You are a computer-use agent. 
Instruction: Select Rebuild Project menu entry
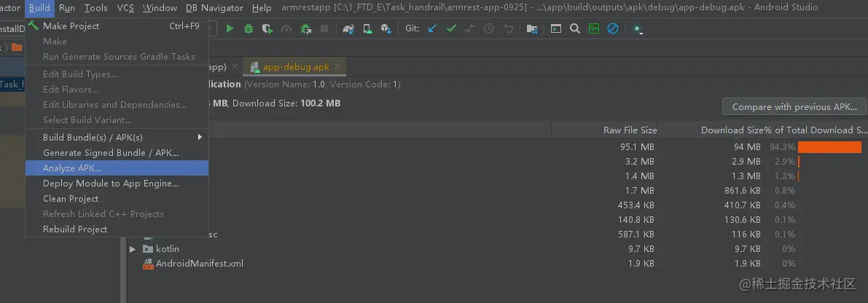coord(117,229)
